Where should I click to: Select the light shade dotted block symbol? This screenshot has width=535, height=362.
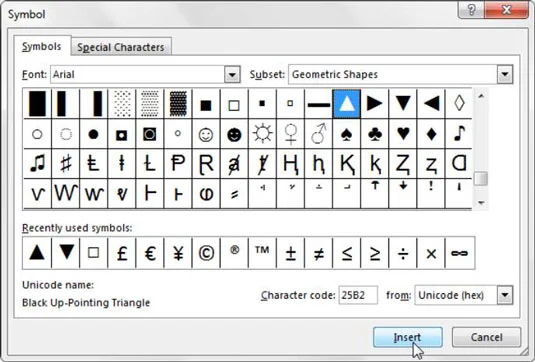tap(121, 104)
